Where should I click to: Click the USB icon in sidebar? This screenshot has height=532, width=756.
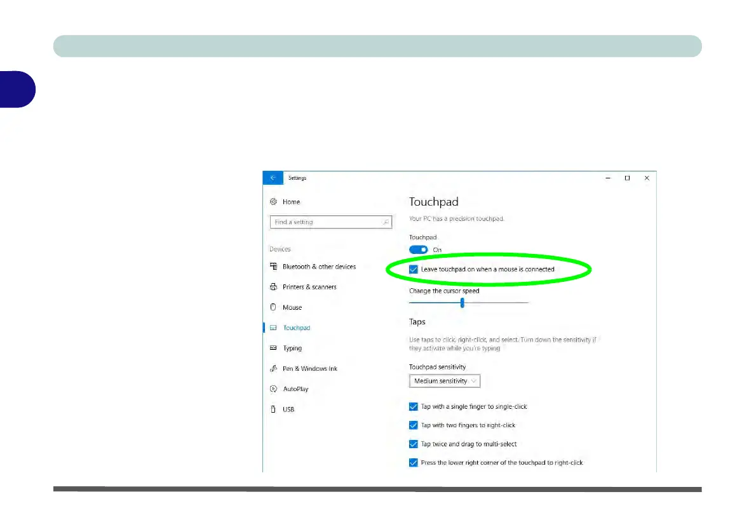point(273,409)
